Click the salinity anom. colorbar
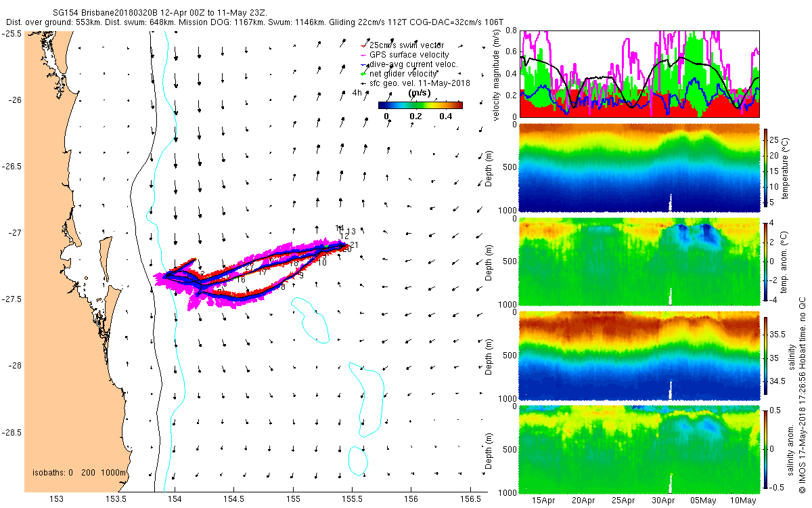The width and height of the screenshot is (812, 508). pyautogui.click(x=766, y=448)
